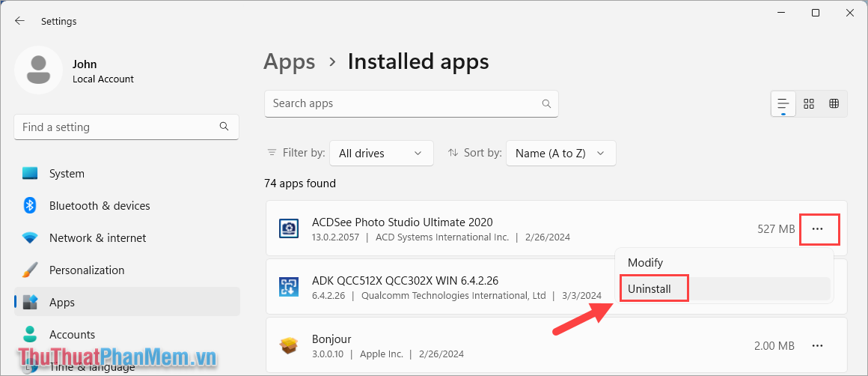Screen dimensions: 868x376
Task: Click the Personalization paintbrush icon
Action: [x=30, y=270]
